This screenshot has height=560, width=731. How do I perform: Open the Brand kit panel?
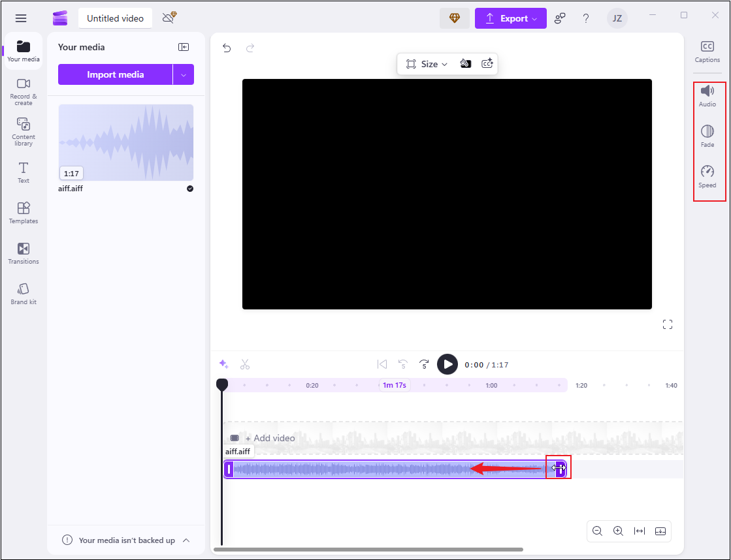(x=23, y=292)
